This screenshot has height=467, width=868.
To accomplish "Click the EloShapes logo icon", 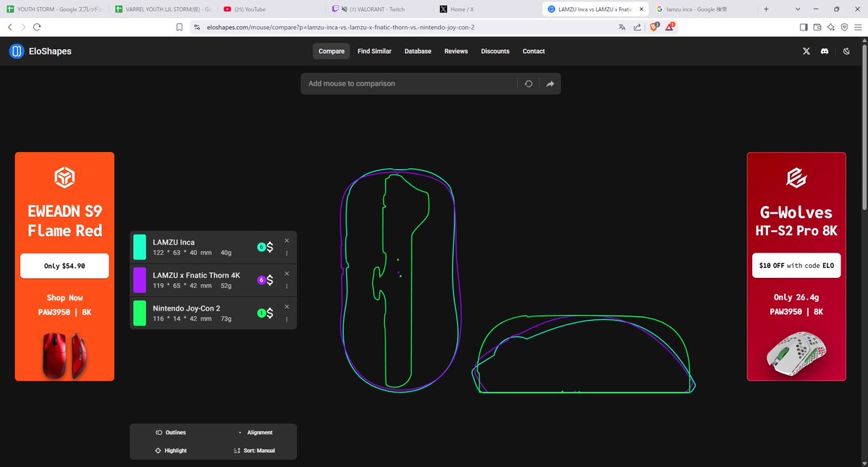I will (x=17, y=51).
